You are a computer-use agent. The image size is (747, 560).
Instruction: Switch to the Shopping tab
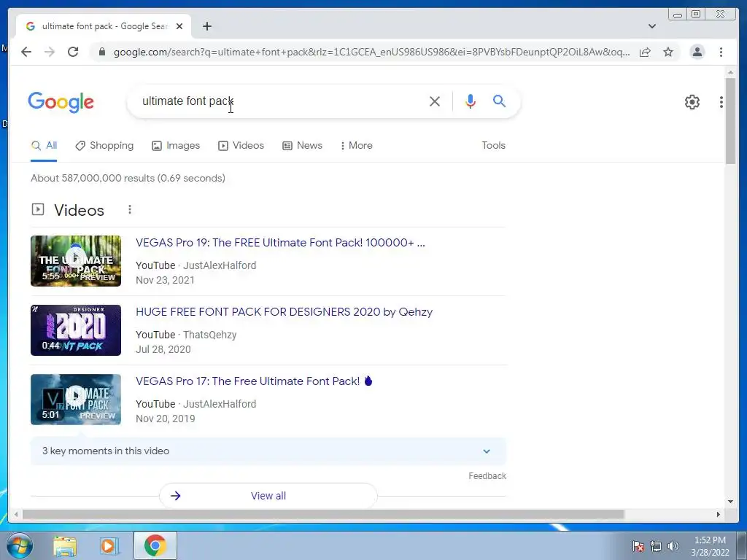point(104,146)
